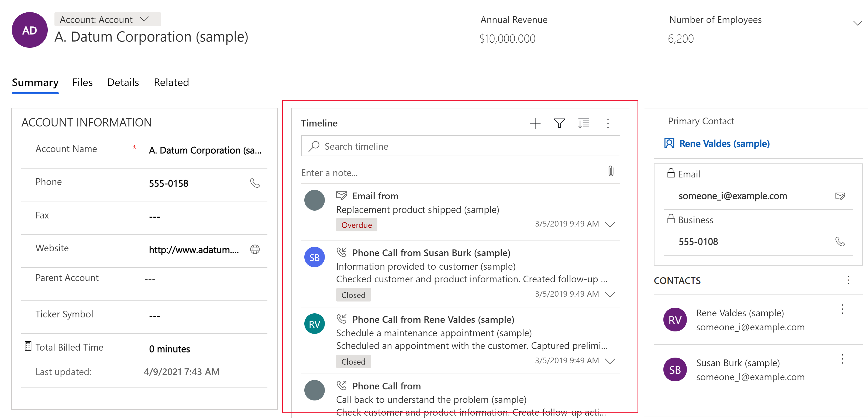Click the Timeline sort/view icon
The height and width of the screenshot is (418, 868).
(x=582, y=123)
